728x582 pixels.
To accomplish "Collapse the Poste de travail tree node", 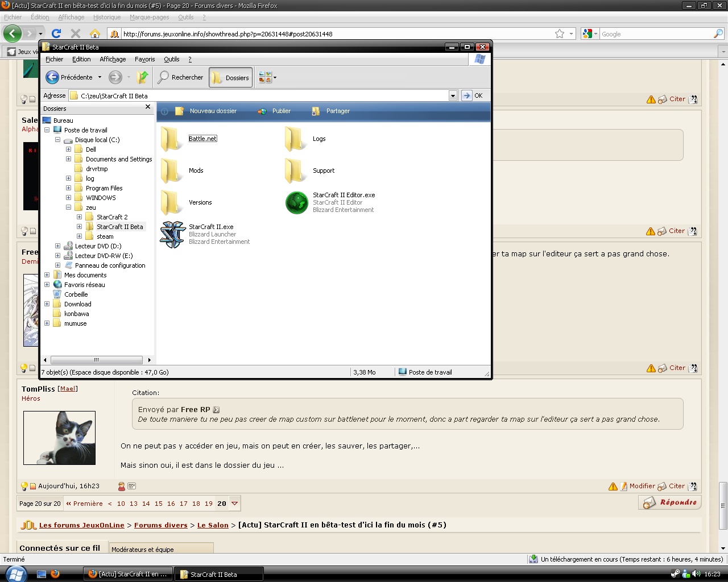I will tap(47, 130).
